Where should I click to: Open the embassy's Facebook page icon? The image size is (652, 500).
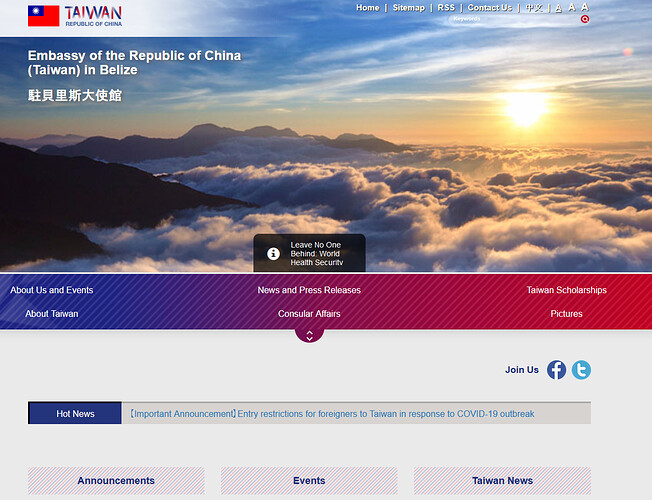[x=556, y=370]
